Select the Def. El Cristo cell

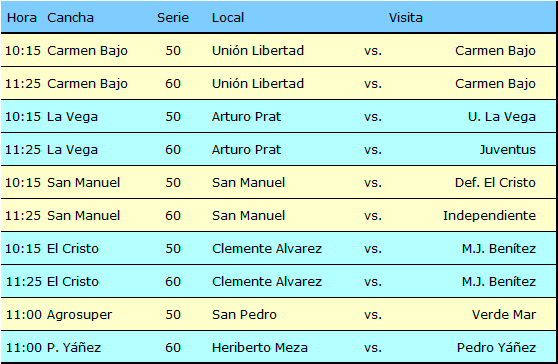pos(495,183)
